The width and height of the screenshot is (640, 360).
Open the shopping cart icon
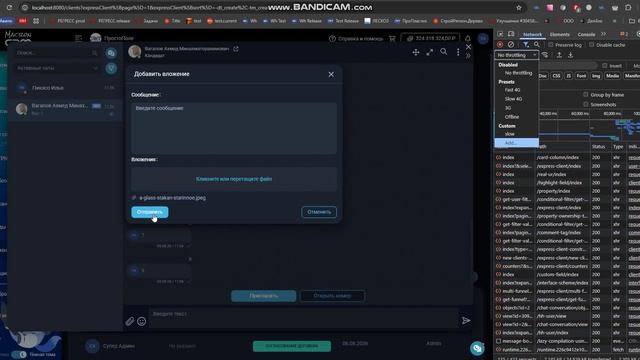pyautogui.click(x=392, y=38)
